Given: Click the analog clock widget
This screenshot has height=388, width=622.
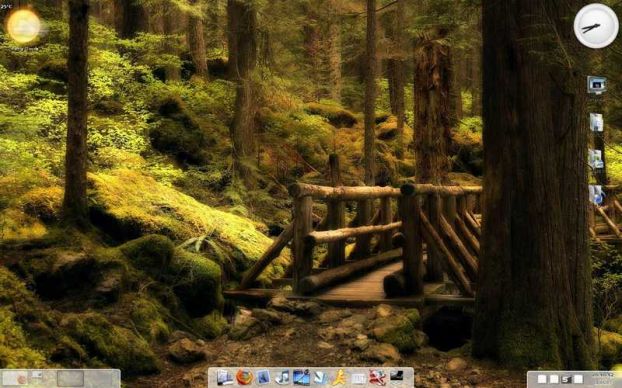Looking at the screenshot, I should (596, 26).
